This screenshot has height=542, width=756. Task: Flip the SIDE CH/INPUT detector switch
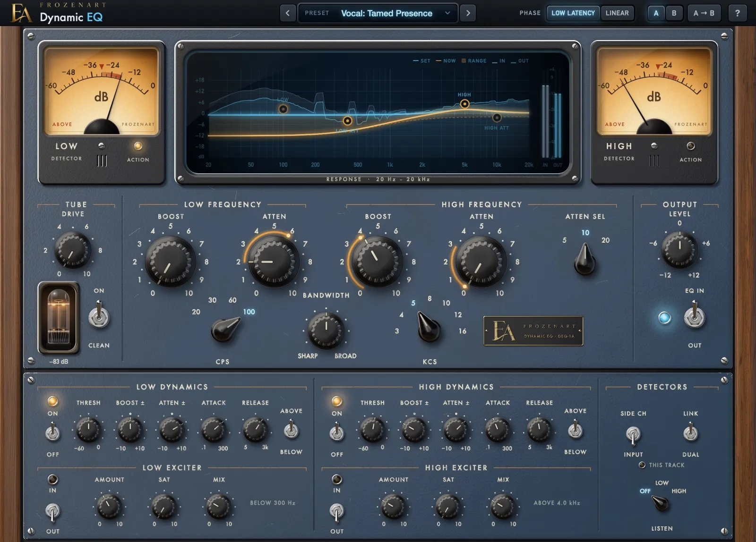point(633,434)
